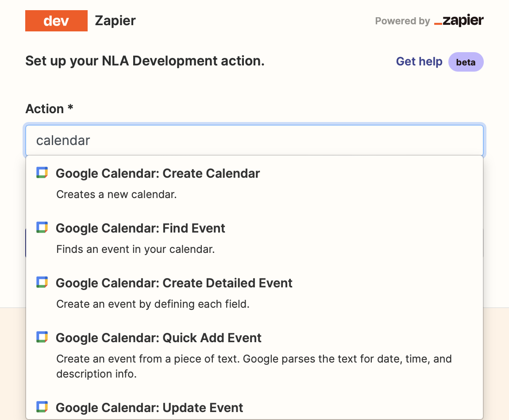This screenshot has height=420, width=509.
Task: Click the 'Powered by' text
Action: (x=402, y=21)
